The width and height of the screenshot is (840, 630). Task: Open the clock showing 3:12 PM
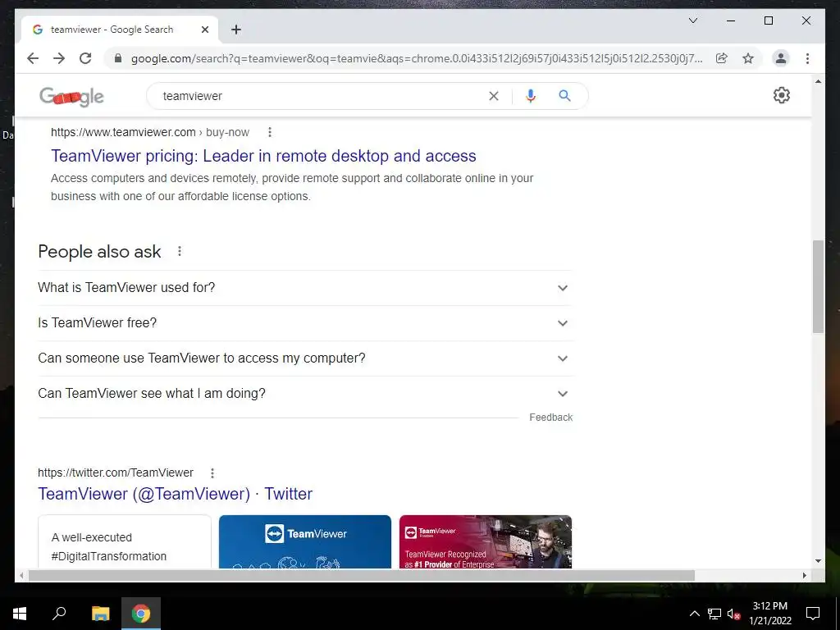[769, 614]
